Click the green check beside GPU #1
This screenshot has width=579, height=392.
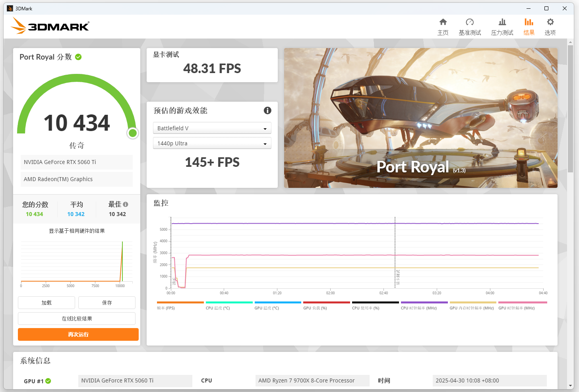point(48,381)
